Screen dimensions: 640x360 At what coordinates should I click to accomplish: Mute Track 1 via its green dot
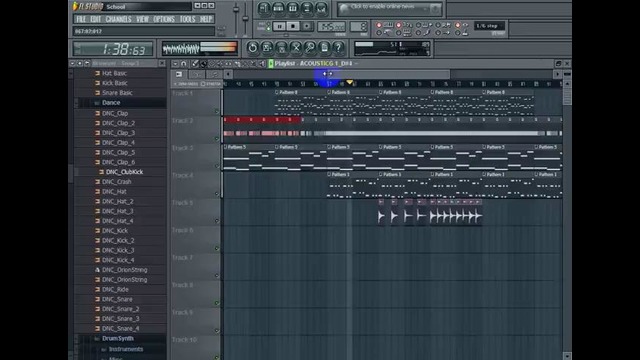coord(217,111)
